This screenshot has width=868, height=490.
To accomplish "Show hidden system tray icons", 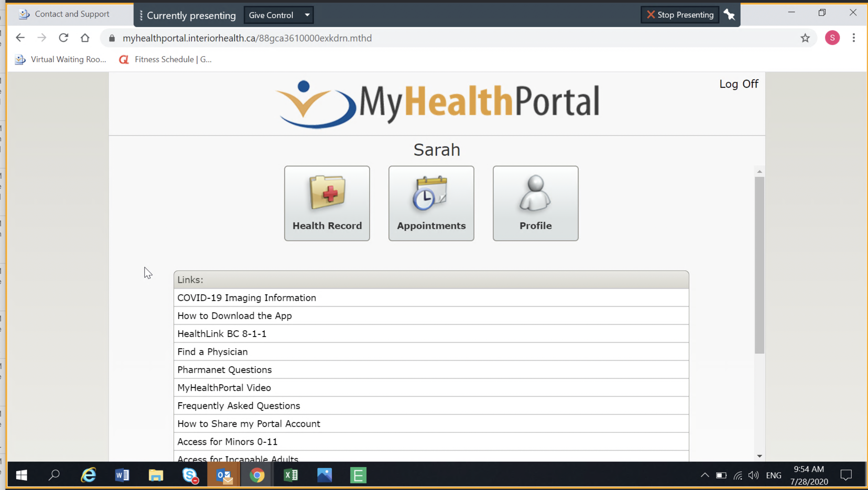I will tap(705, 475).
